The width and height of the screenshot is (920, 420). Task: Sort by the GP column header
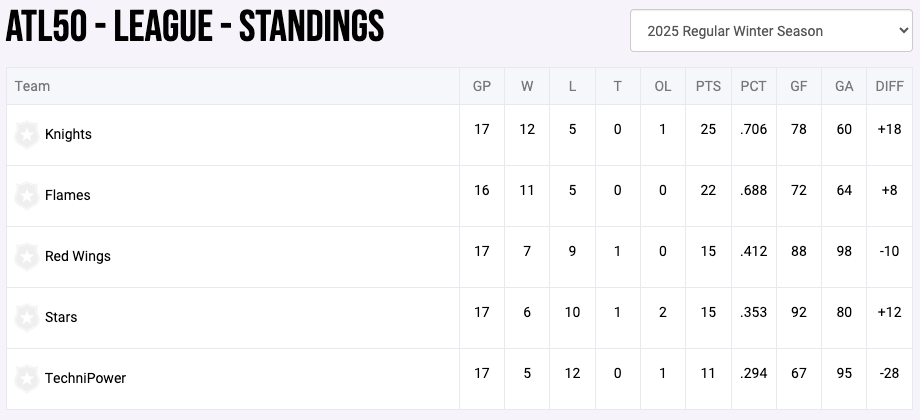[482, 86]
